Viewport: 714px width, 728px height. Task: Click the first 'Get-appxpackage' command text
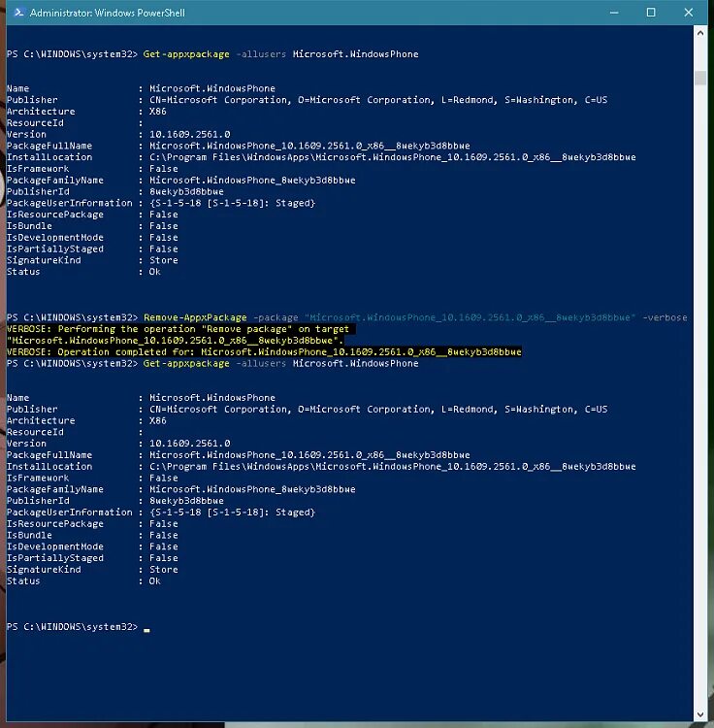pyautogui.click(x=186, y=54)
